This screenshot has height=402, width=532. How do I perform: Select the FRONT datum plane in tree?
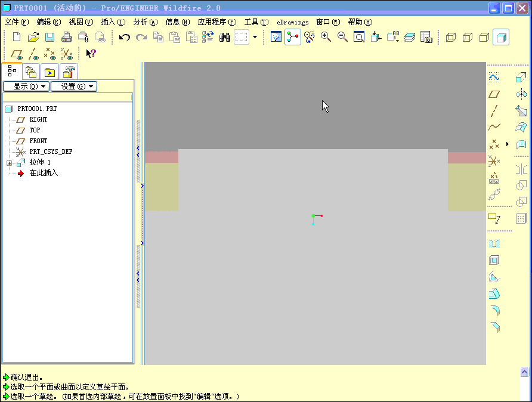pyautogui.click(x=38, y=141)
